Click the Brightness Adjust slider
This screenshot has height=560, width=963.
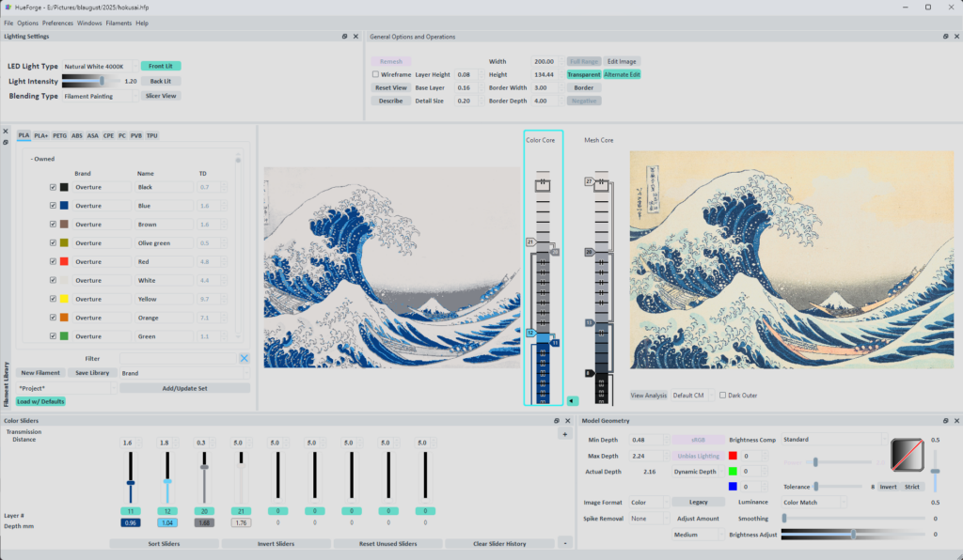[x=853, y=535]
